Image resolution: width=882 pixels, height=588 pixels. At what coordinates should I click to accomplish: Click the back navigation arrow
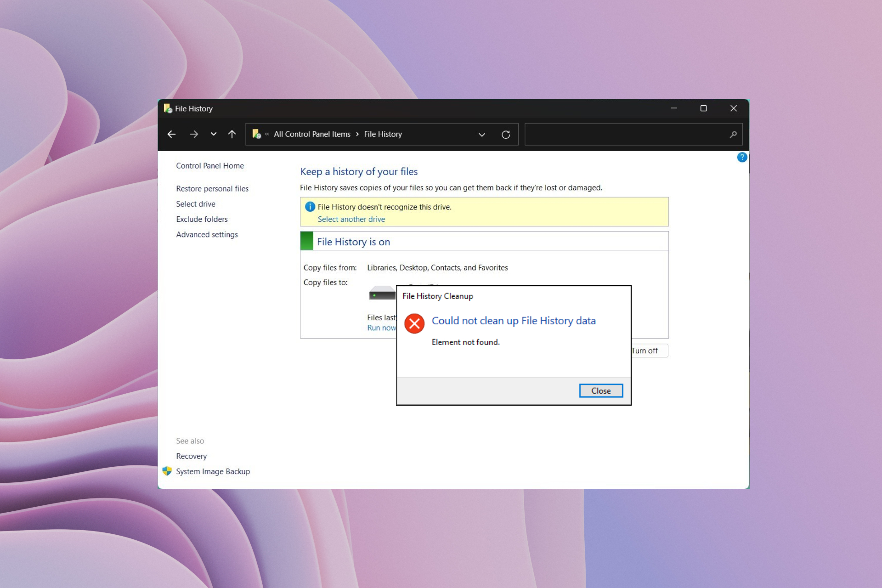172,135
